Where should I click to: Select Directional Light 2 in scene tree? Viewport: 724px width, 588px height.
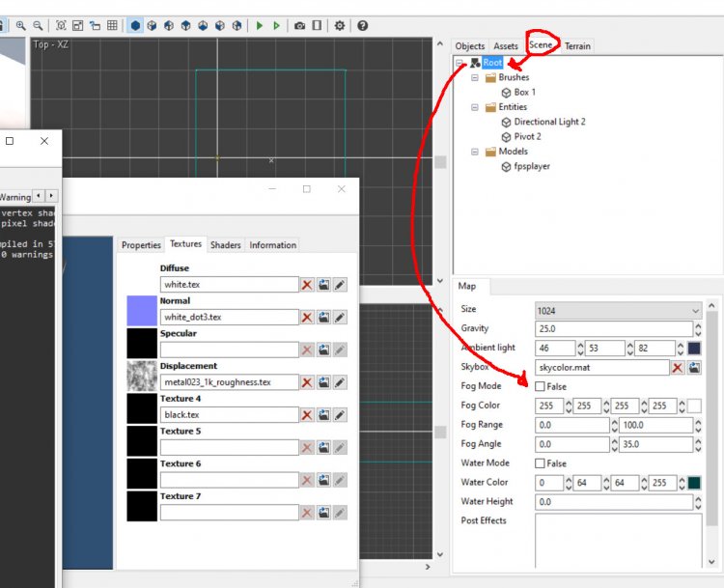pos(549,123)
